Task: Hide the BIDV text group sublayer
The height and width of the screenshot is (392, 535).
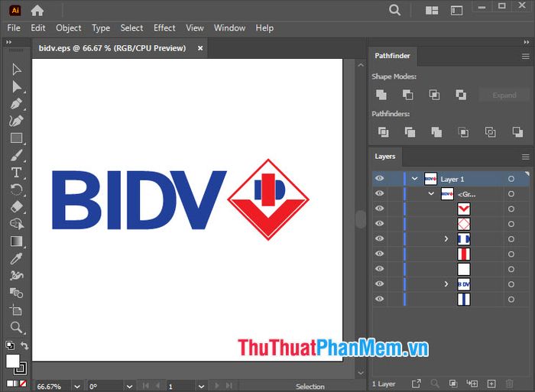Action: (379, 283)
